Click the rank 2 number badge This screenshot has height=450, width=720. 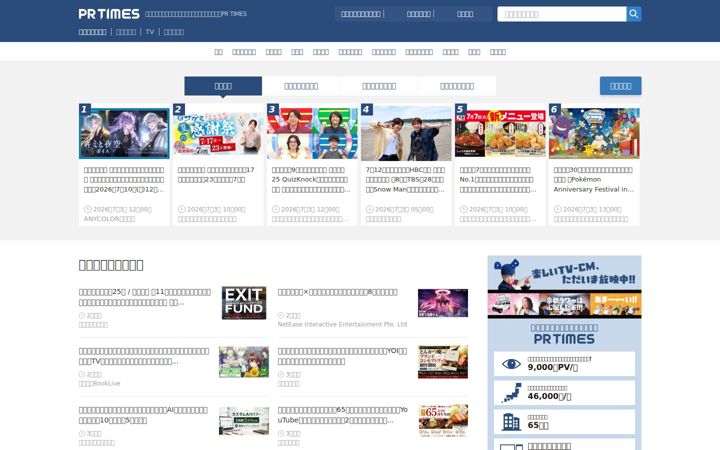pyautogui.click(x=179, y=109)
